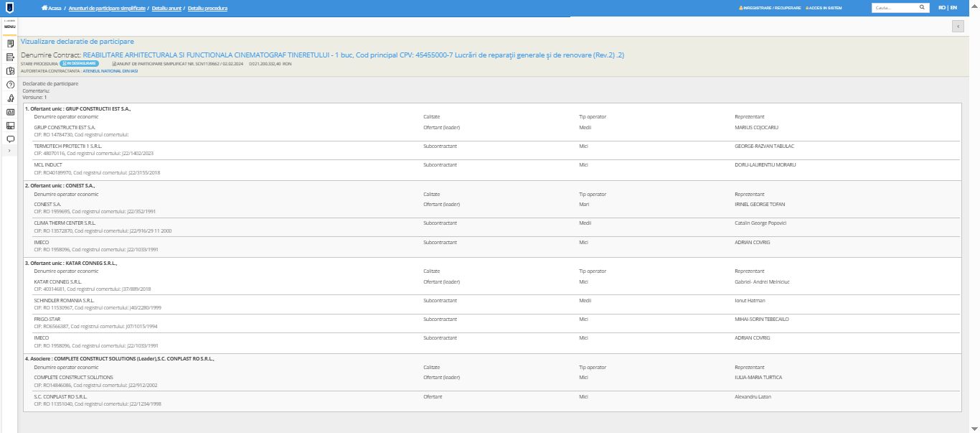Open the MENU toggle at sidebar top

tap(9, 25)
